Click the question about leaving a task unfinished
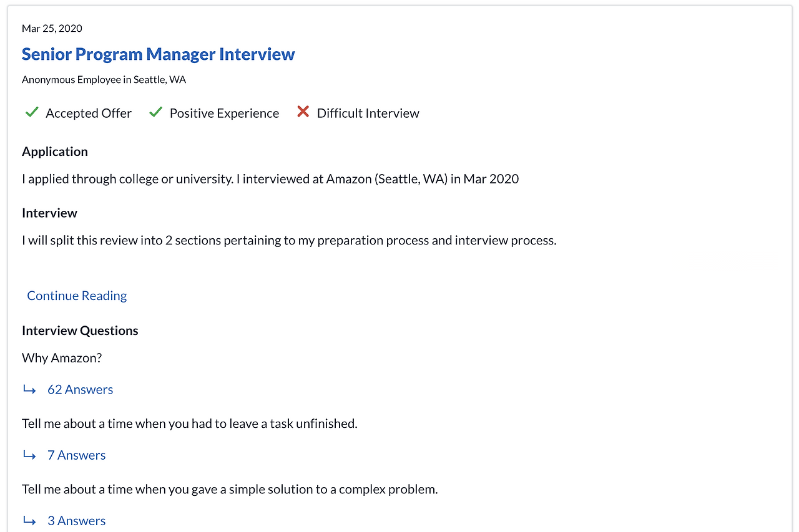This screenshot has height=532, width=799. pos(189,423)
